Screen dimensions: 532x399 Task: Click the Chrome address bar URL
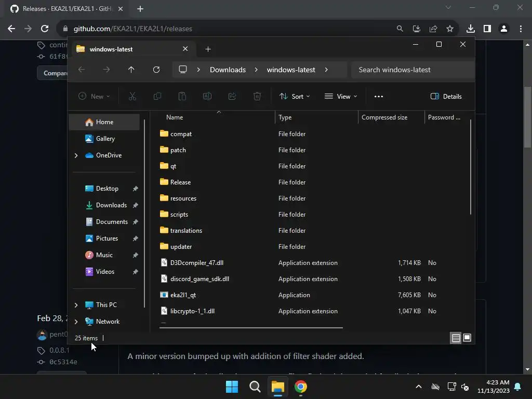click(x=132, y=29)
